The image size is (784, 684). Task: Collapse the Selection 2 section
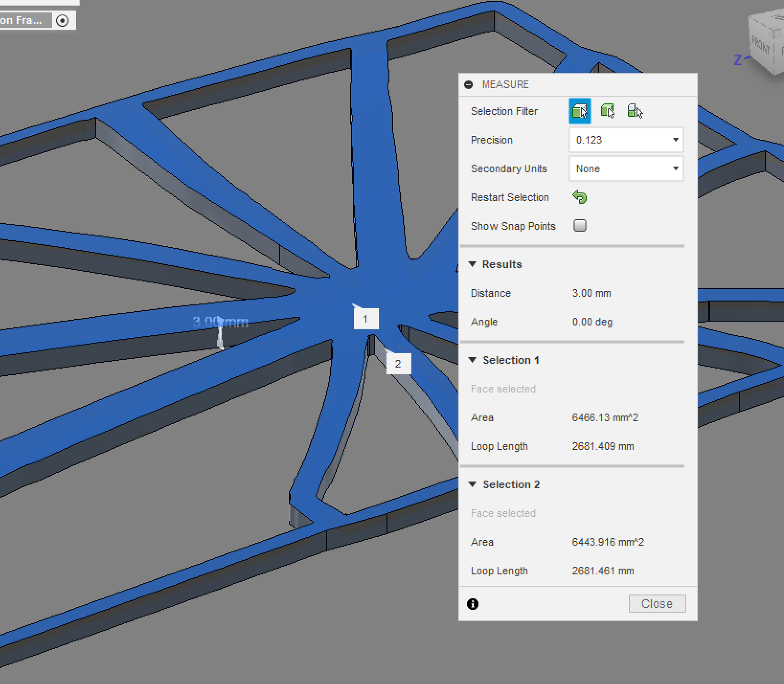[473, 484]
